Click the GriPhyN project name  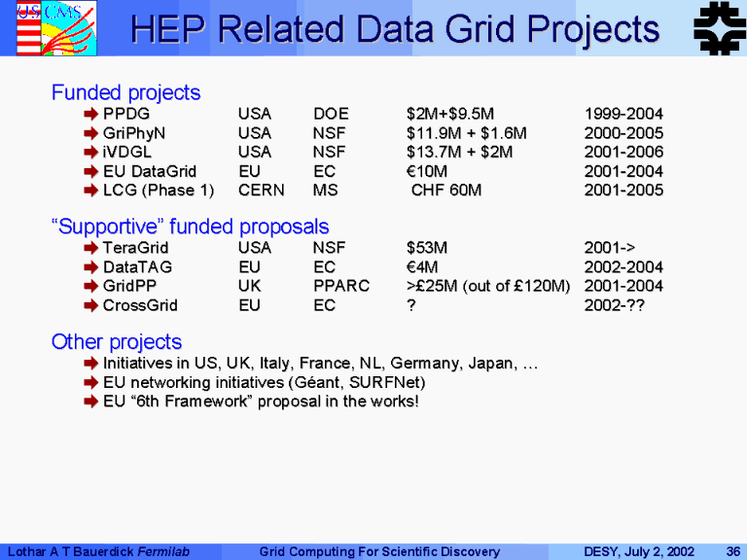(134, 133)
